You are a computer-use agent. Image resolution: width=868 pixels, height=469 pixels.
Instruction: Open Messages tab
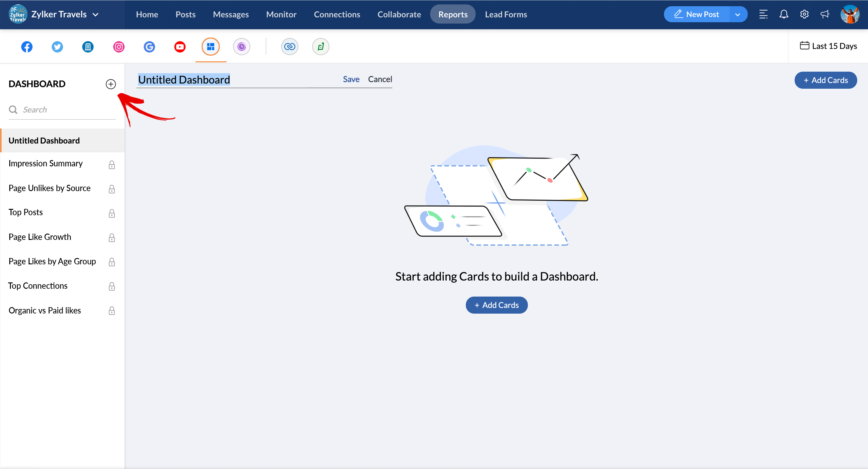click(231, 14)
